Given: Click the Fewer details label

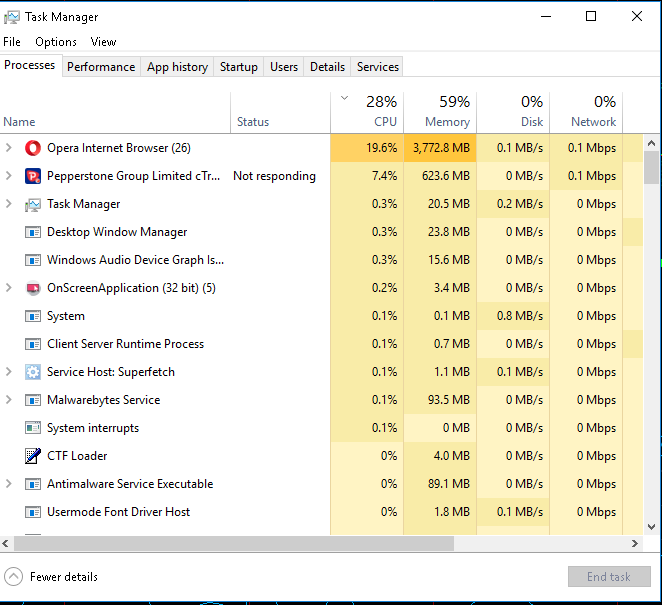Looking at the screenshot, I should pos(64,577).
